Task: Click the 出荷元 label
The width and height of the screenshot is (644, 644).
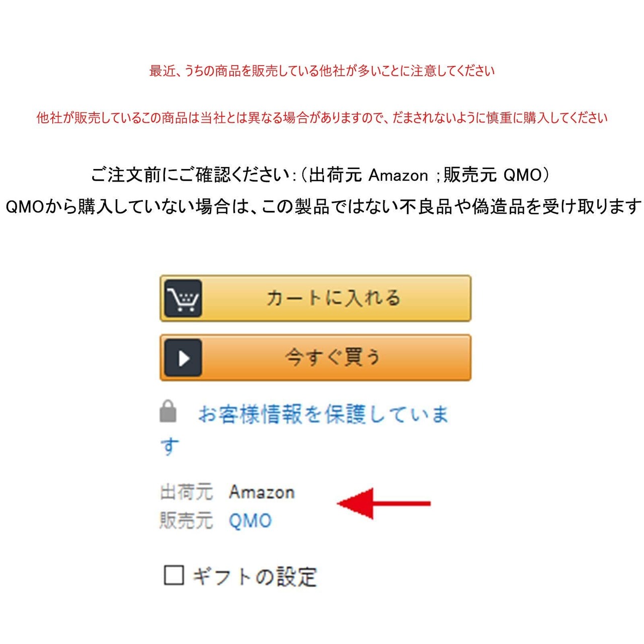Action: tap(186, 492)
